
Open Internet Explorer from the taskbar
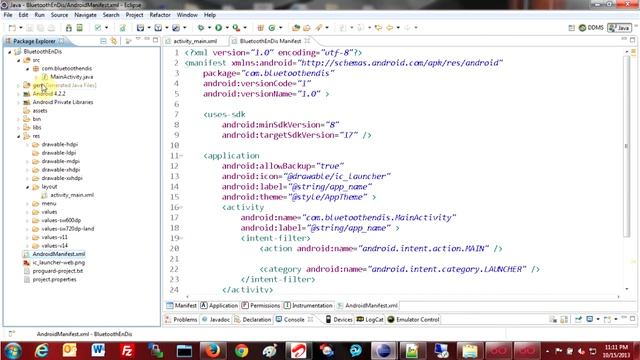(x=42, y=351)
